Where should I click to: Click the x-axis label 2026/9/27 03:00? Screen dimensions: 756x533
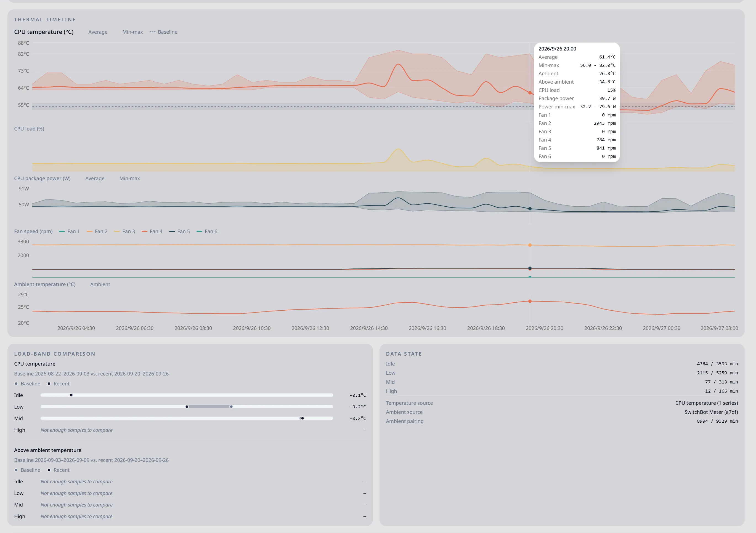point(719,328)
